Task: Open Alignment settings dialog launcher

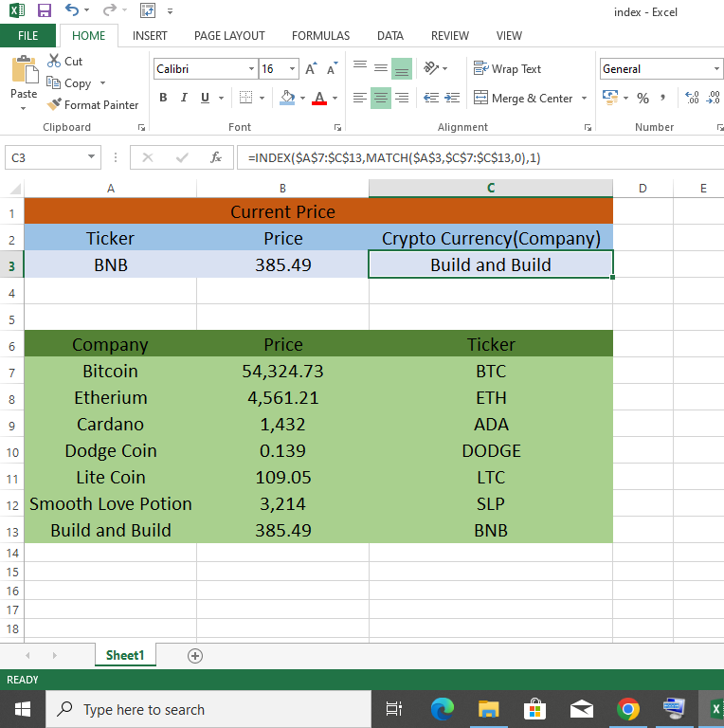Action: (588, 127)
